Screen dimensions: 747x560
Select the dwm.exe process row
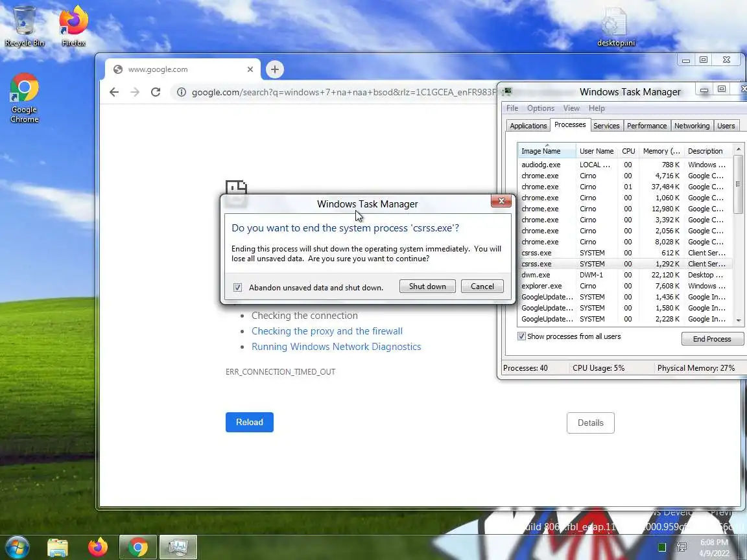click(625, 275)
